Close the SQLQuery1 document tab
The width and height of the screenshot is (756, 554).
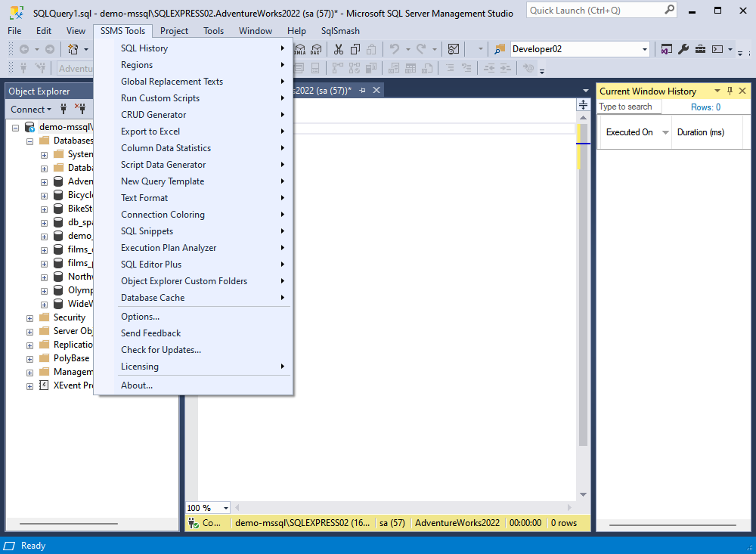pos(376,90)
